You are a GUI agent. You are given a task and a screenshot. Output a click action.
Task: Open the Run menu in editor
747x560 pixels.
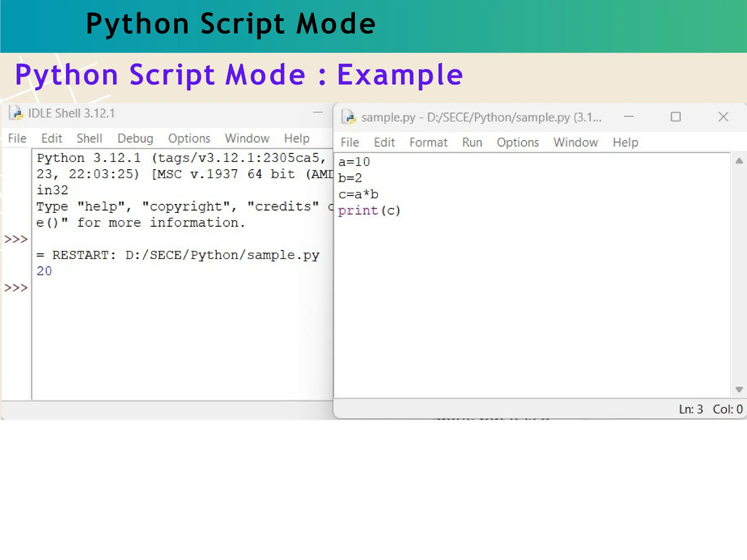click(472, 142)
